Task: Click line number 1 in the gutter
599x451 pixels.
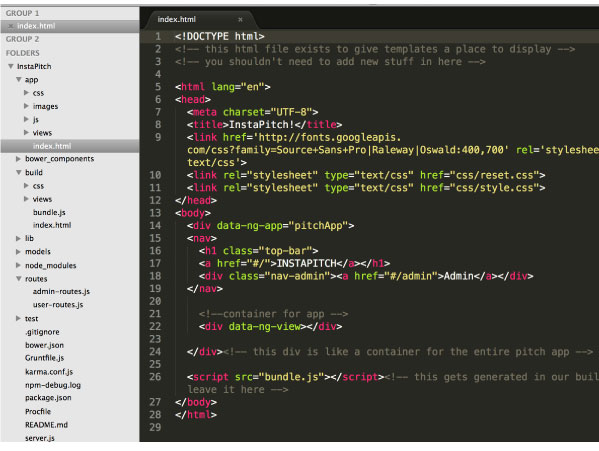Action: pos(158,37)
